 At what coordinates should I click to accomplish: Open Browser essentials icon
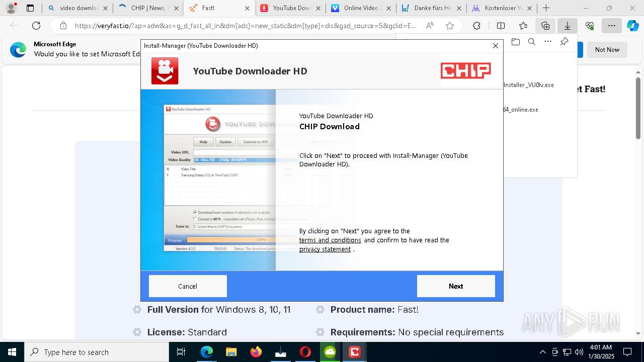tap(590, 26)
